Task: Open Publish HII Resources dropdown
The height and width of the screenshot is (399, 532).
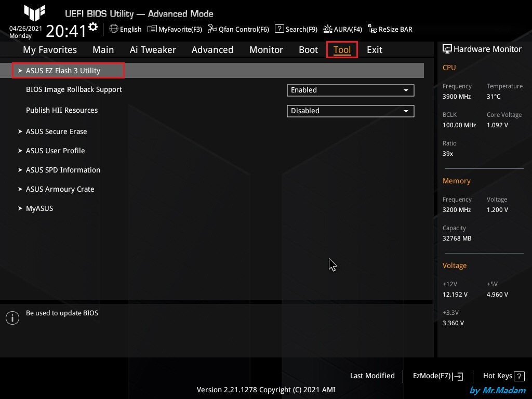Action: 351,111
